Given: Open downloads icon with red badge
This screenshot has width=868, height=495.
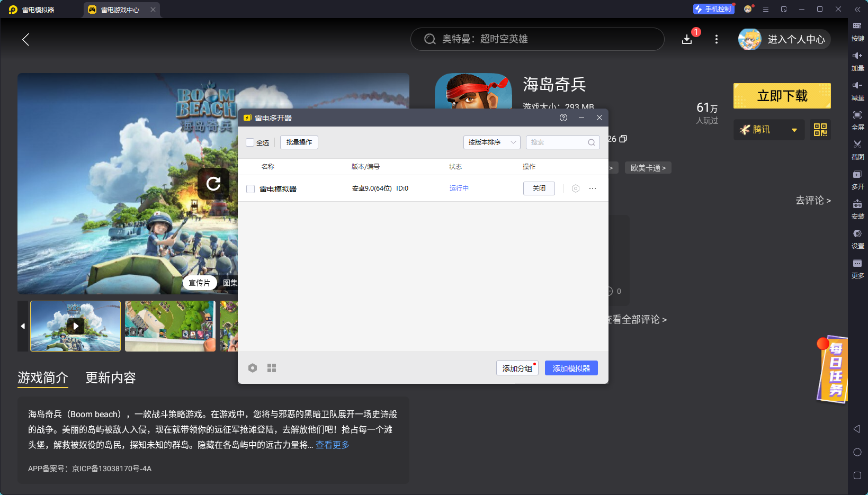Looking at the screenshot, I should click(687, 39).
